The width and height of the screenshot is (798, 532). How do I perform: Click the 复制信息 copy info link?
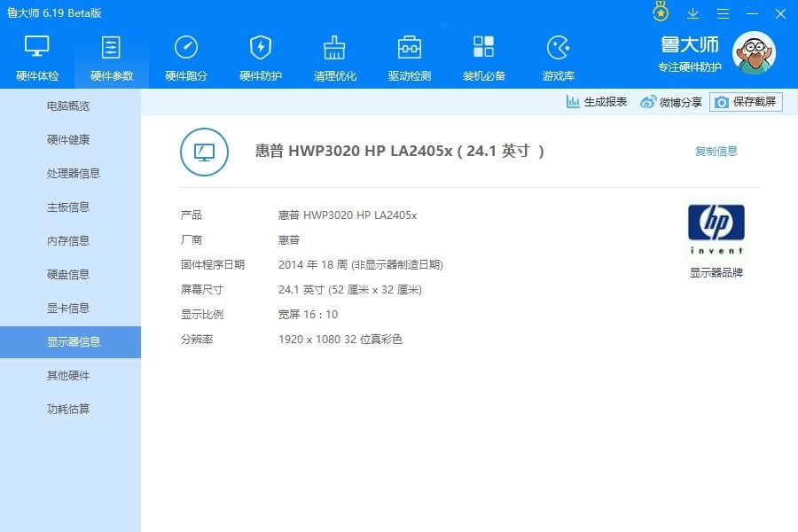click(716, 152)
